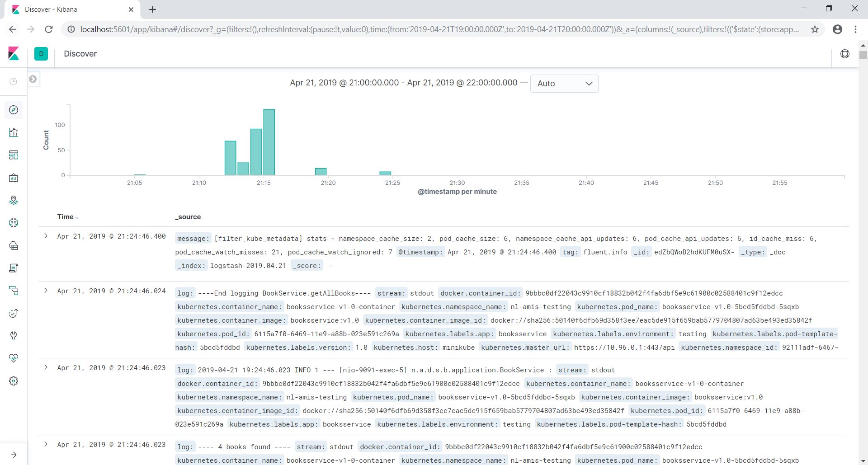
Task: Open Dev Tools wrench icon
Action: [x=14, y=336]
